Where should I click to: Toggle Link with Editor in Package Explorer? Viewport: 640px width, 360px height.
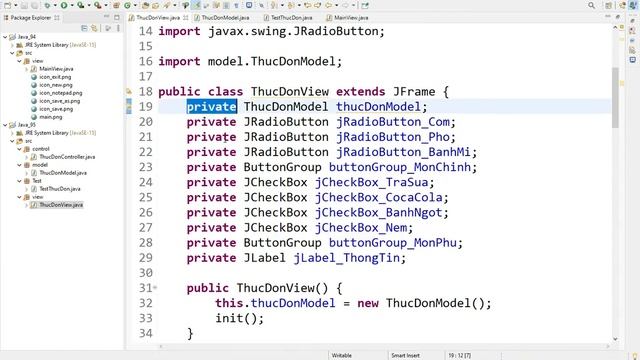coord(94,28)
